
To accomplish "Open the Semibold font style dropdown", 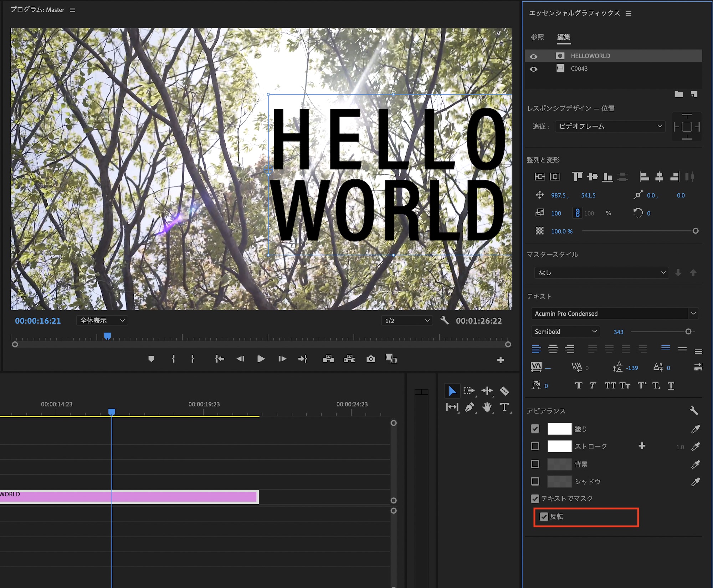I will (x=565, y=332).
